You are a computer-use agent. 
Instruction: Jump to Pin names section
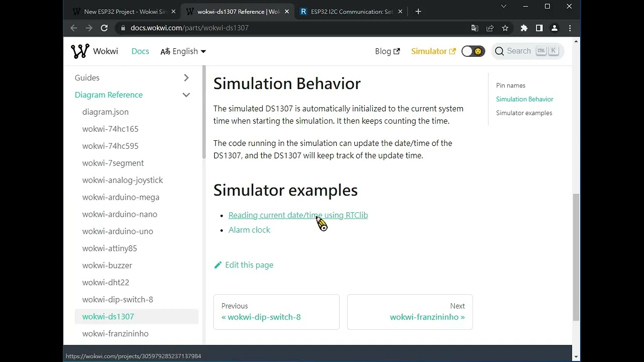[x=511, y=85]
